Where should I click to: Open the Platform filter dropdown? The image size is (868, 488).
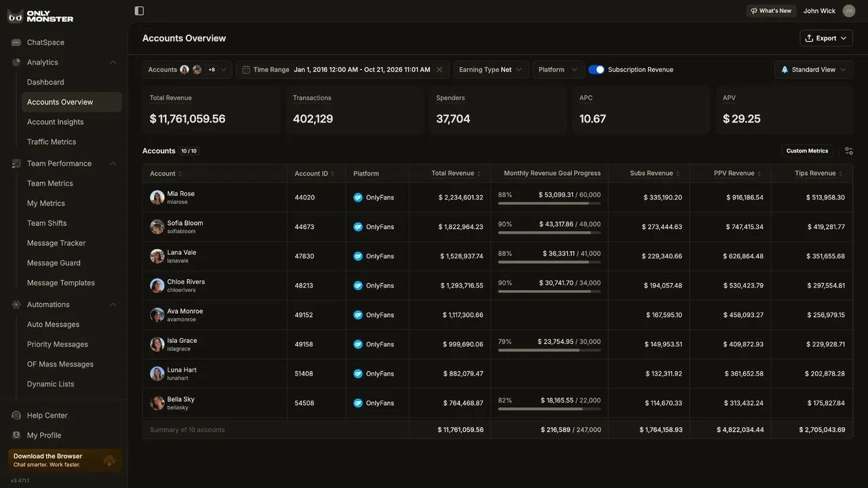(x=559, y=70)
